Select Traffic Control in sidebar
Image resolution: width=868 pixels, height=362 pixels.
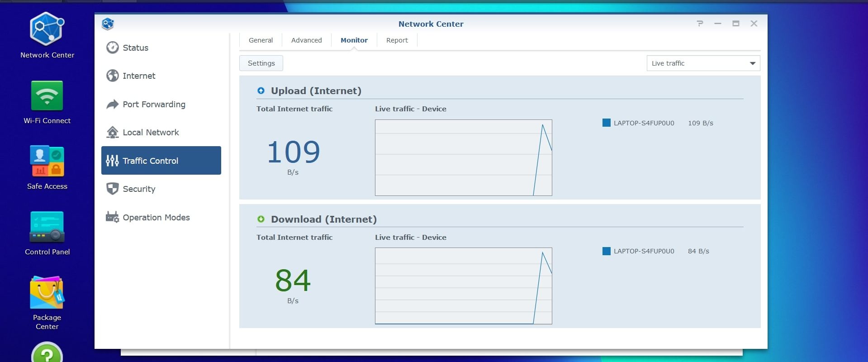click(161, 161)
